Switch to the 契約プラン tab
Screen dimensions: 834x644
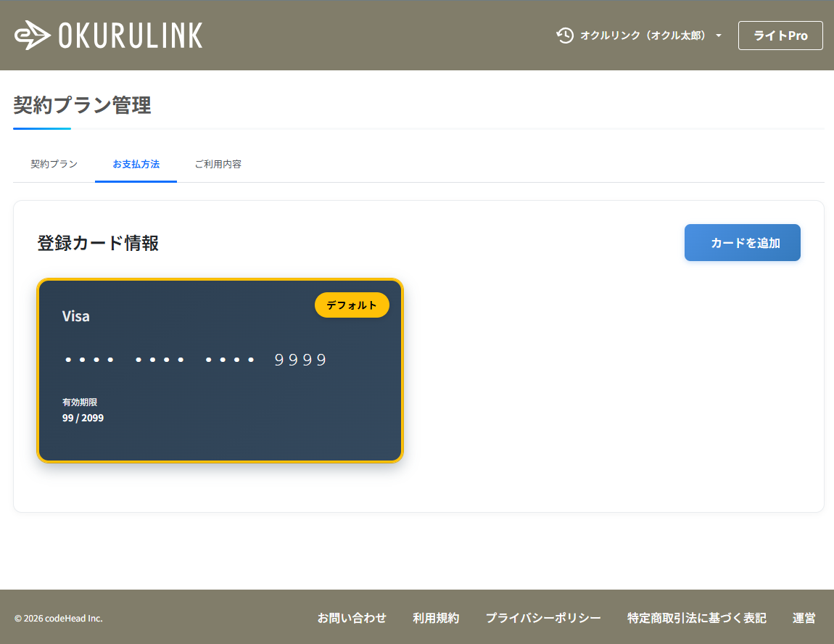(x=54, y=164)
